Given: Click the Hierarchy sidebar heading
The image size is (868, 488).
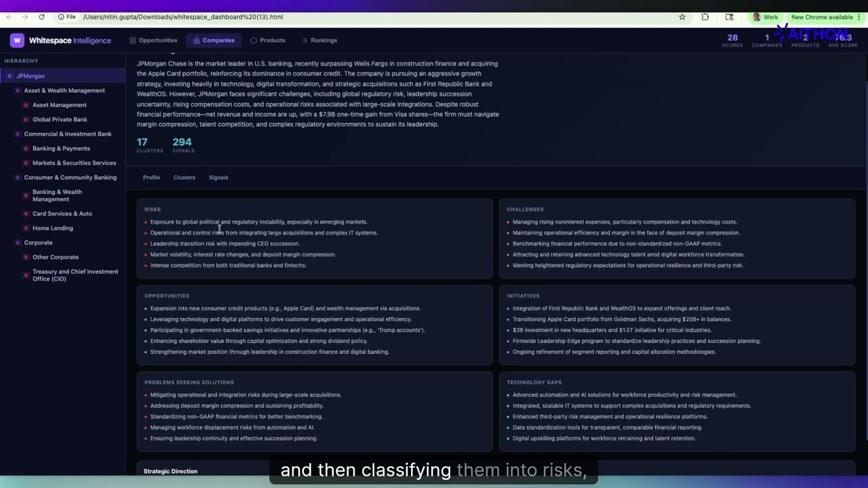Looking at the screenshot, I should pos(21,61).
